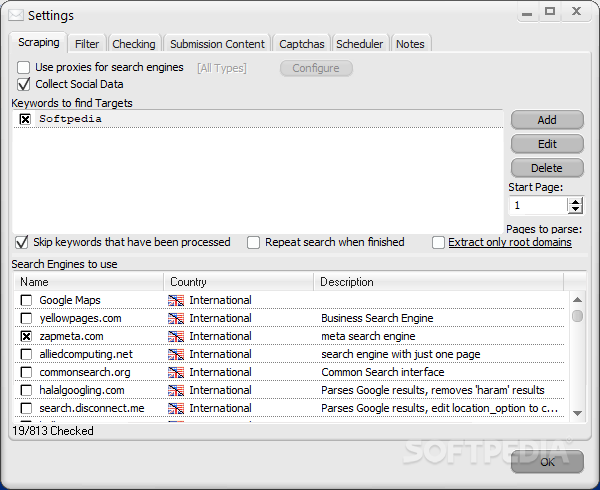Check the yellowpages.com search engine

(26, 319)
